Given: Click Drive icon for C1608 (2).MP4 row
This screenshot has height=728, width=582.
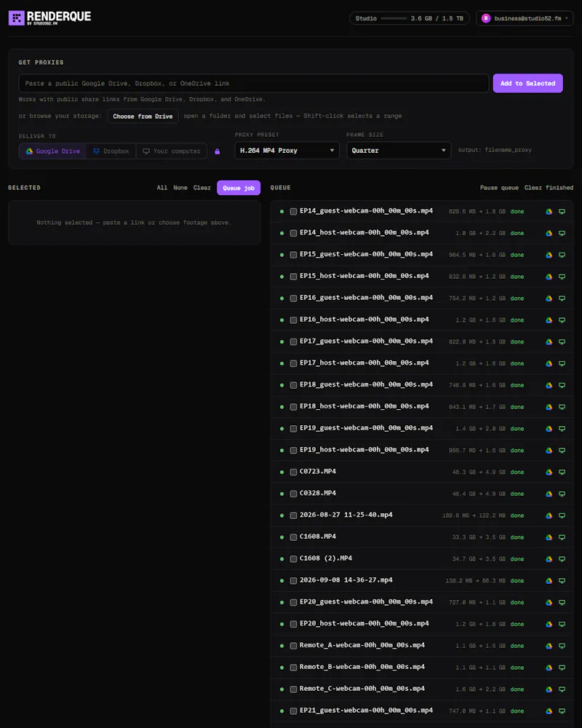Looking at the screenshot, I should (549, 559).
